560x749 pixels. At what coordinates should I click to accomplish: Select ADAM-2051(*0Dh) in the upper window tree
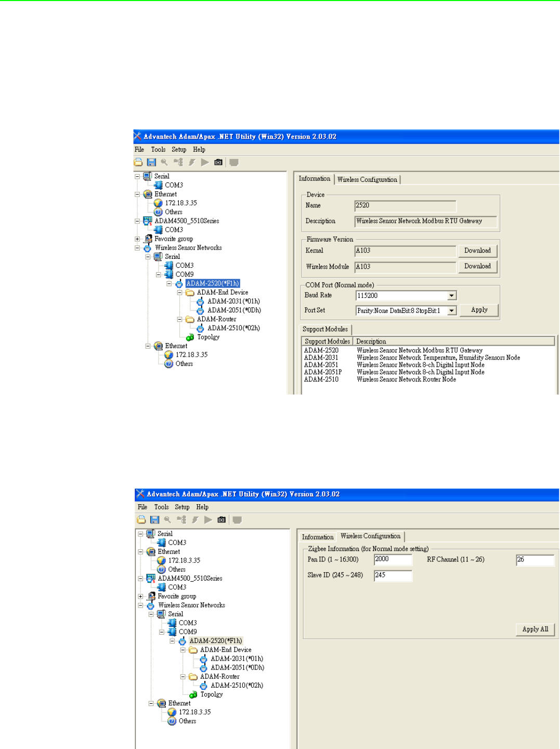coord(234,310)
